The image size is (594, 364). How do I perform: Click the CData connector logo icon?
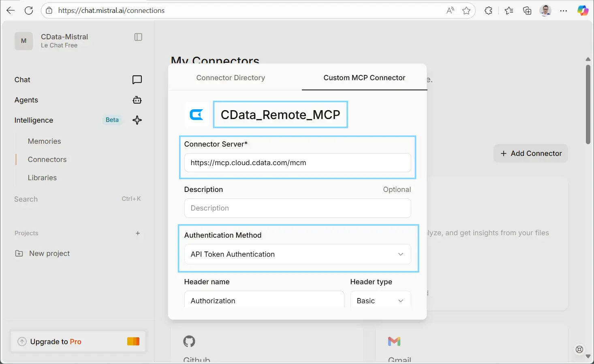click(x=197, y=115)
